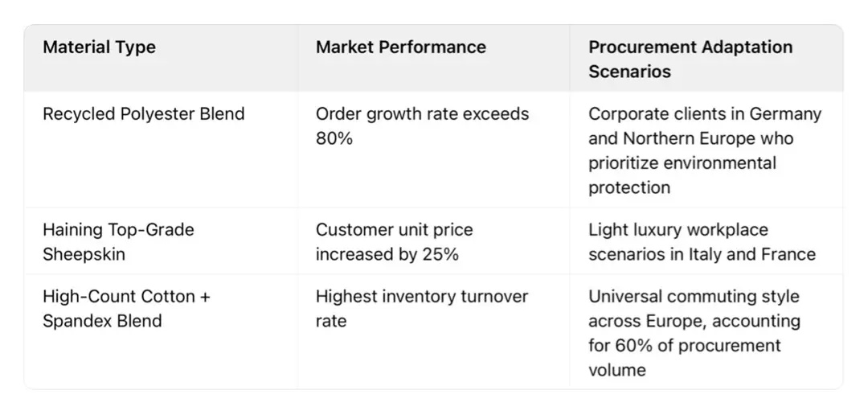Click the word "Scenarios" in the header
The width and height of the screenshot is (868, 415).
[629, 71]
